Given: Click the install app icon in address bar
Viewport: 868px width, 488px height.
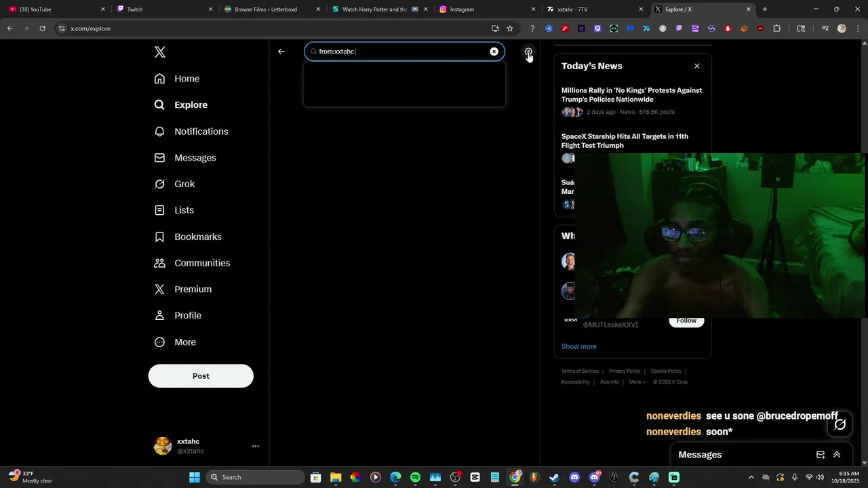Looking at the screenshot, I should click(495, 28).
